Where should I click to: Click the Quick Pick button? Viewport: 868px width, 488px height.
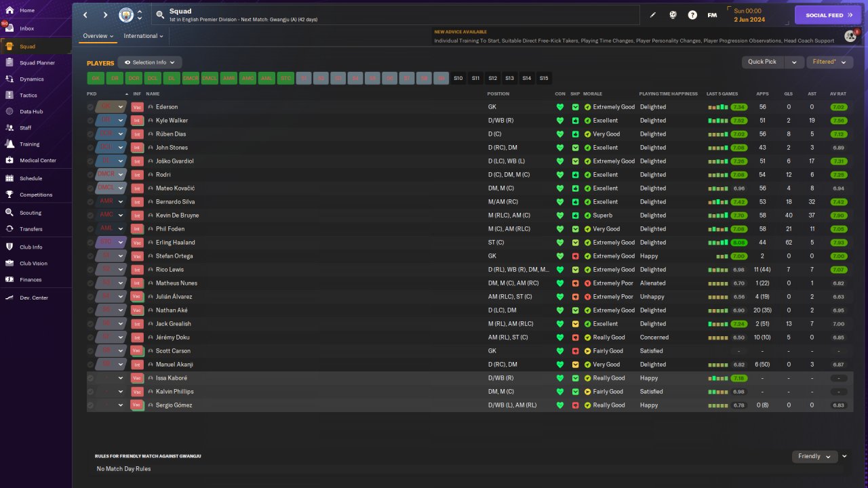click(762, 62)
